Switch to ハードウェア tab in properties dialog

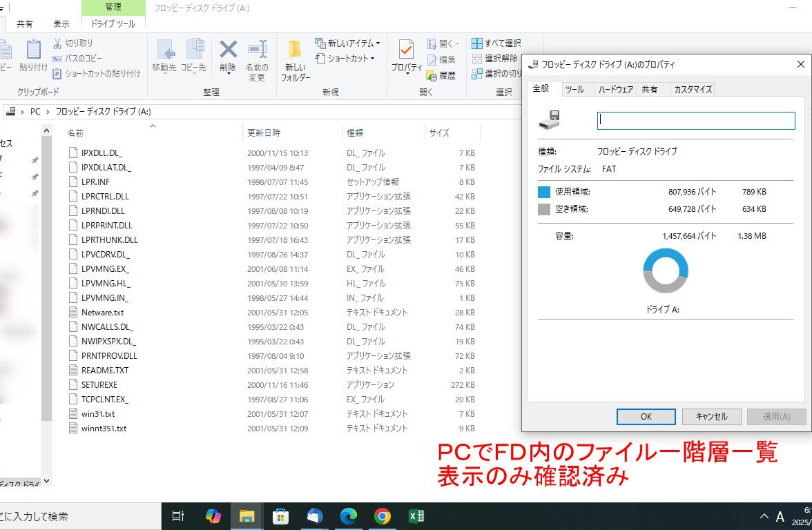click(615, 89)
